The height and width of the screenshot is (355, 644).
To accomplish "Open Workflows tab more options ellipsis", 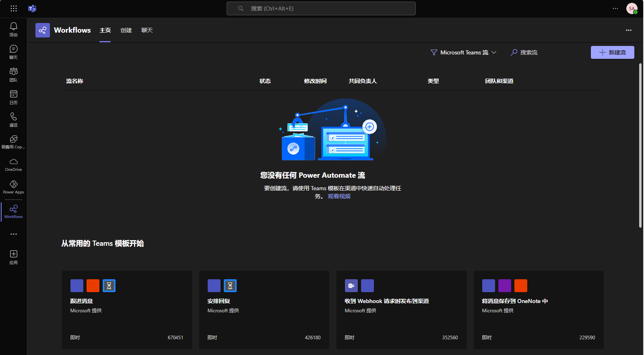I will [x=629, y=30].
